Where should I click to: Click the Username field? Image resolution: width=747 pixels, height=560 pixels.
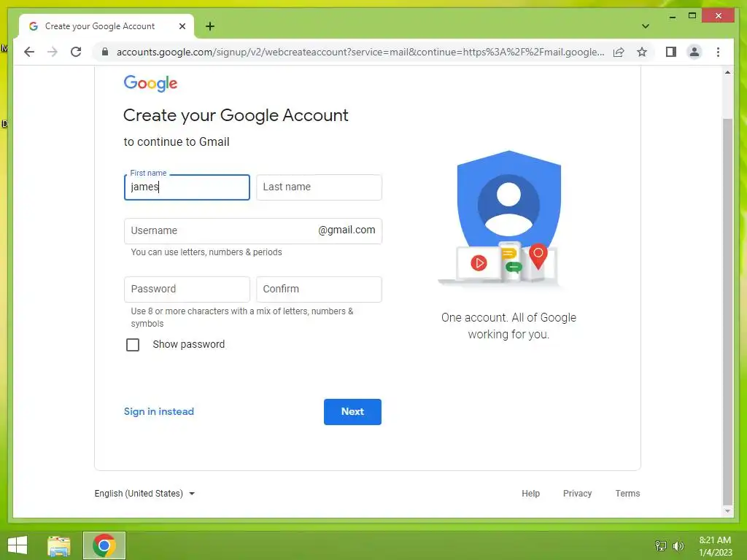(x=252, y=231)
